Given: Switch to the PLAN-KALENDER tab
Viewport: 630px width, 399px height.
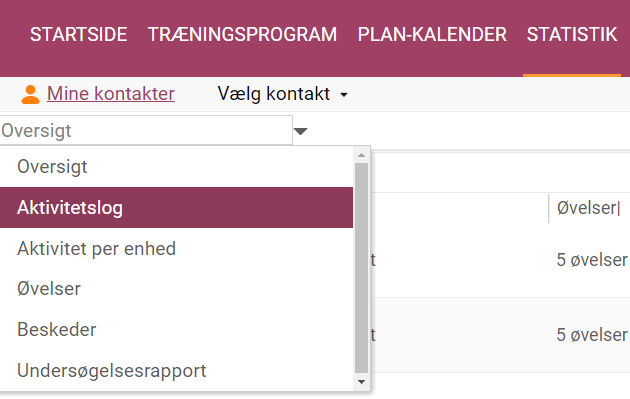Looking at the screenshot, I should [432, 35].
